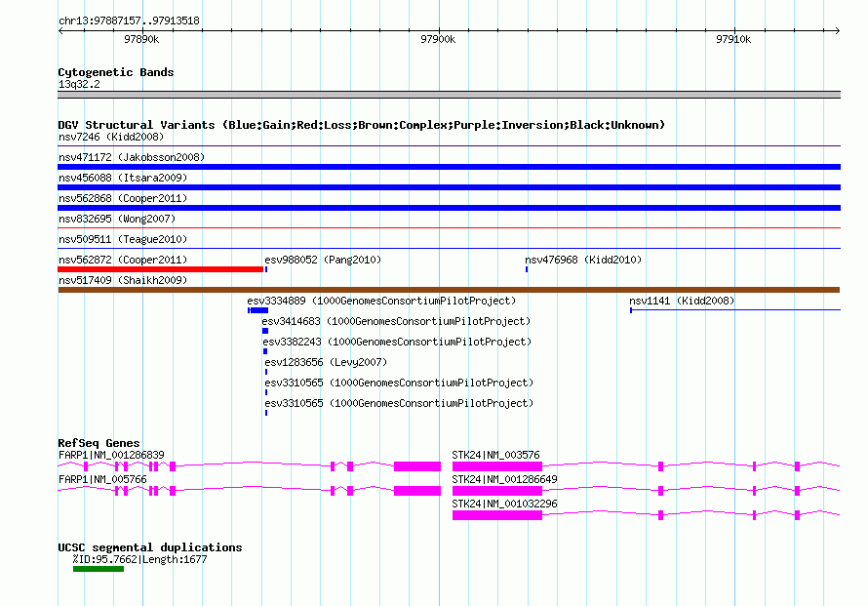The image size is (868, 606).
Task: Select the nsv562872 (Cooper2011) label
Action: (x=122, y=260)
